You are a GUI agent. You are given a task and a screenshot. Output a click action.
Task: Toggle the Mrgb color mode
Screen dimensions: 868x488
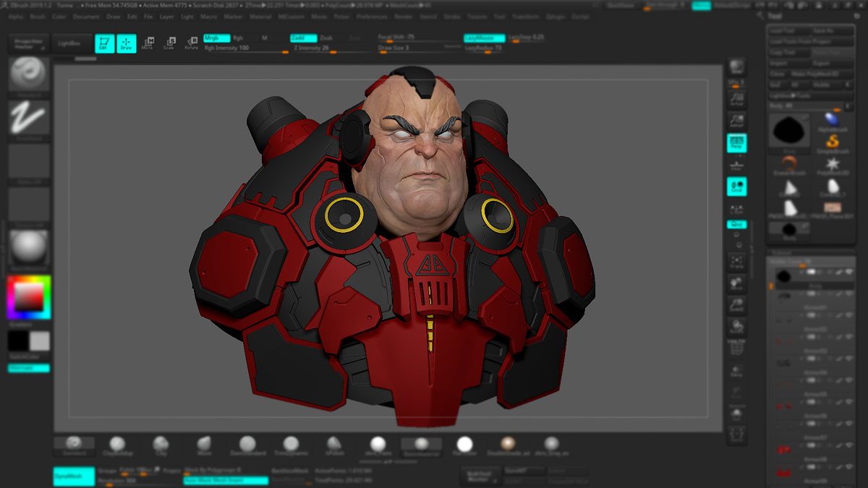[216, 38]
